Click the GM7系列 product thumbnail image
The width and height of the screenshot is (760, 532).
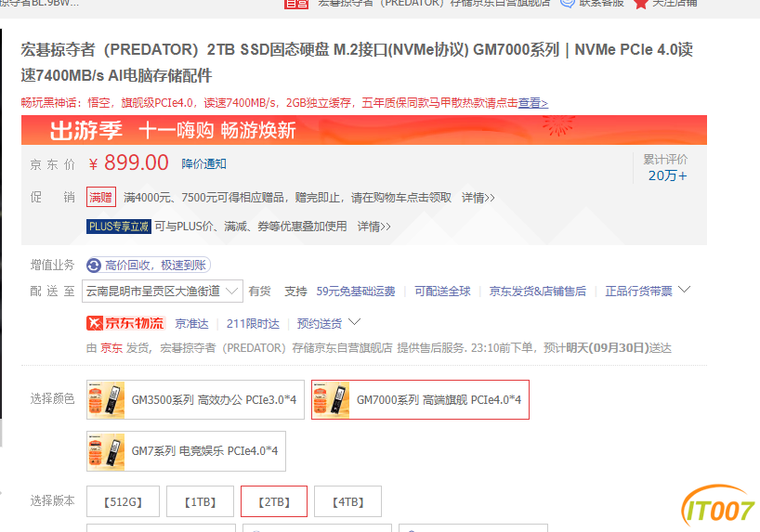pos(106,451)
